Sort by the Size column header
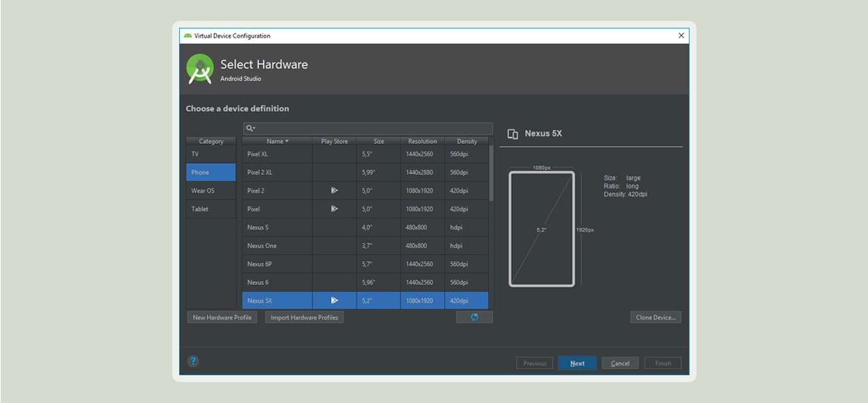The width and height of the screenshot is (868, 403). [378, 141]
